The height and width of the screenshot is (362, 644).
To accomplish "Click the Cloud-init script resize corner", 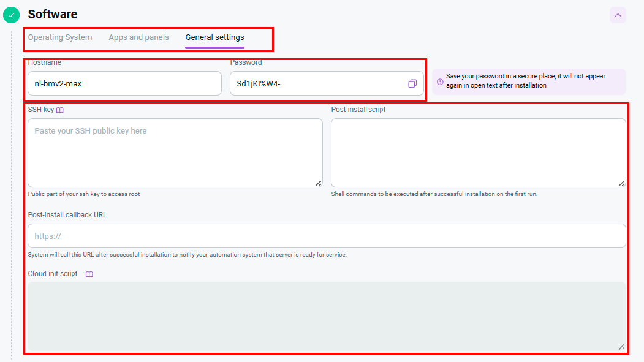I will click(x=621, y=347).
